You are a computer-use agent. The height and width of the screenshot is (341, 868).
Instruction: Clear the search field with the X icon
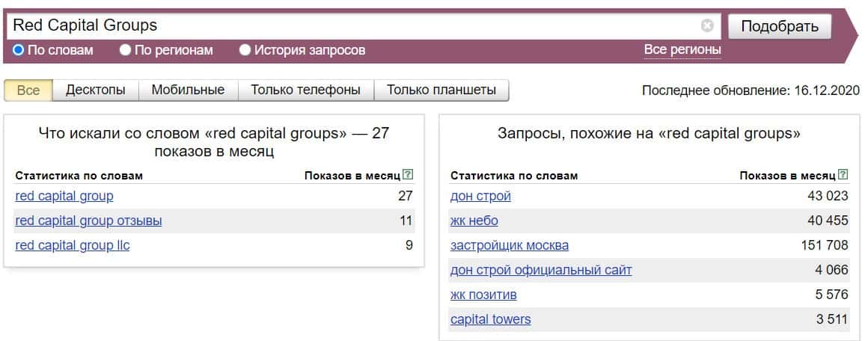(x=707, y=25)
